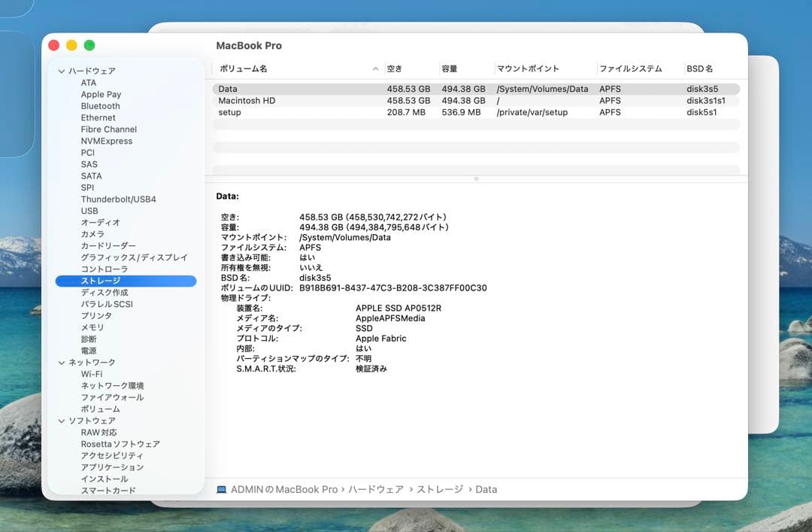Open カードリーダー details

(x=108, y=246)
